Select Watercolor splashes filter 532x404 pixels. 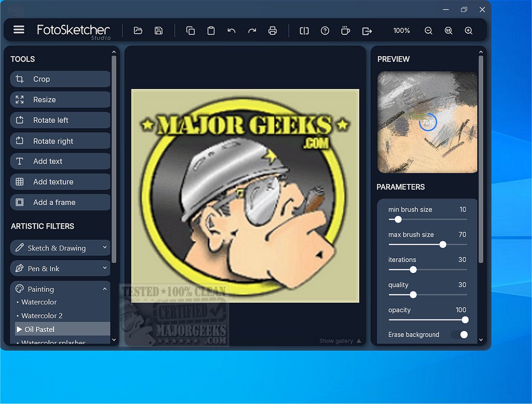click(x=53, y=342)
